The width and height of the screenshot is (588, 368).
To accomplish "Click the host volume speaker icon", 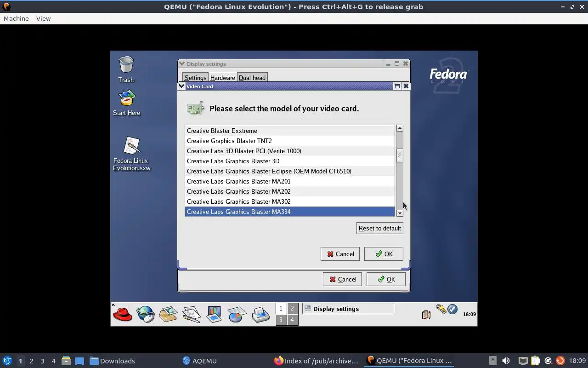I will pos(506,361).
